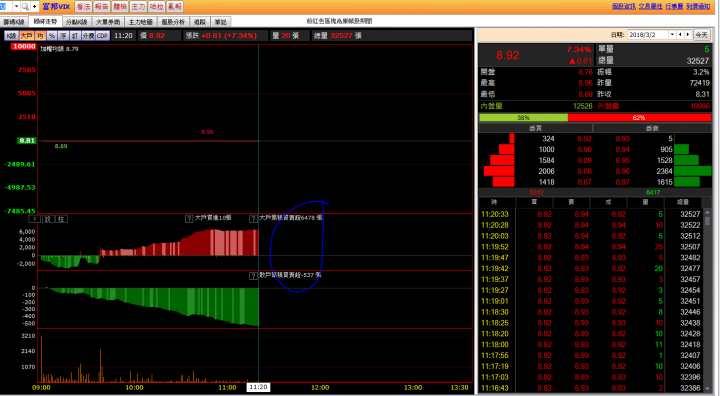Click the 哈拉 button
Screen dimensions: 720x396
pos(157,6)
